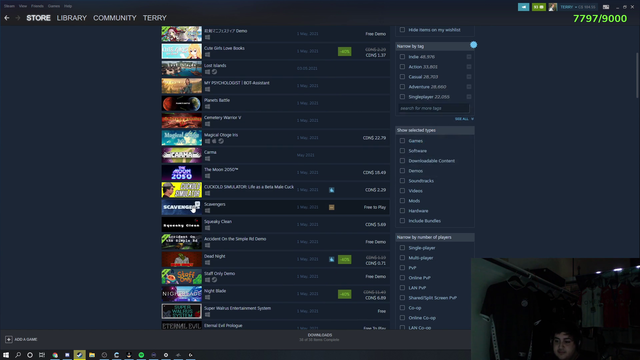Open Spotify from the taskbar
640x360 pixels.
point(141,355)
